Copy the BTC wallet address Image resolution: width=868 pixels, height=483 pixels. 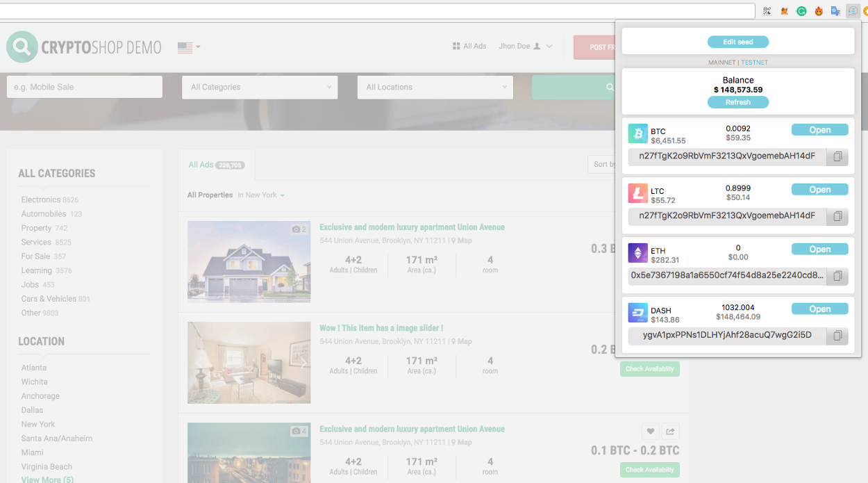pyautogui.click(x=837, y=156)
